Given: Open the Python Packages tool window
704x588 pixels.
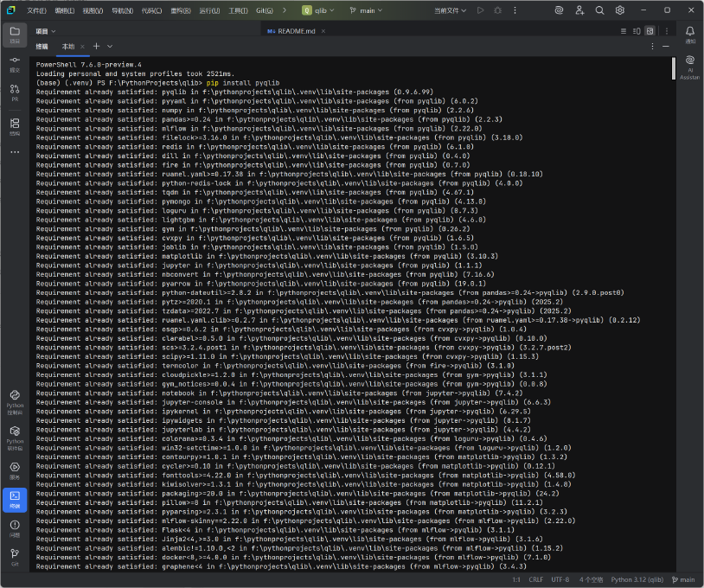Looking at the screenshot, I should click(15, 438).
